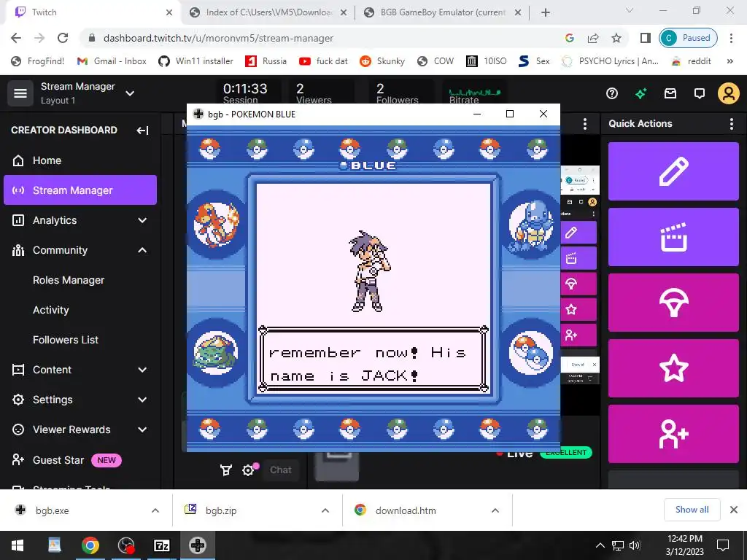Share this page icon
747x560 pixels.
click(x=593, y=38)
